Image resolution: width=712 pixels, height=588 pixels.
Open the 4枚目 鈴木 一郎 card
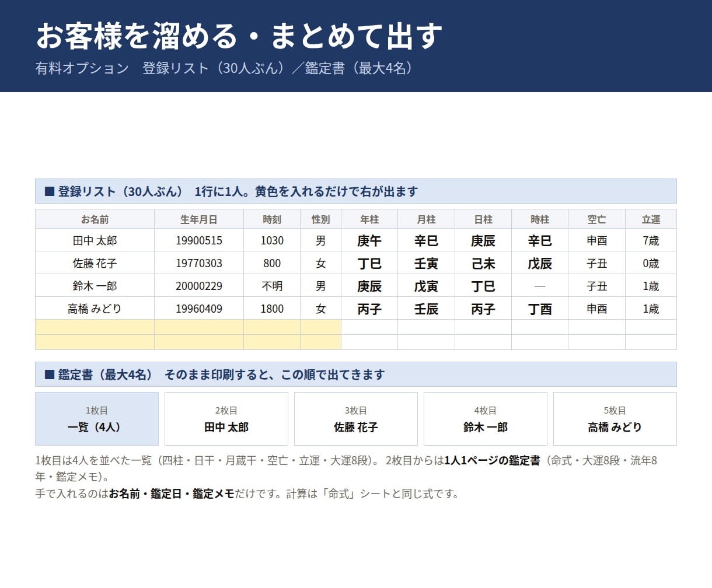pyautogui.click(x=486, y=419)
